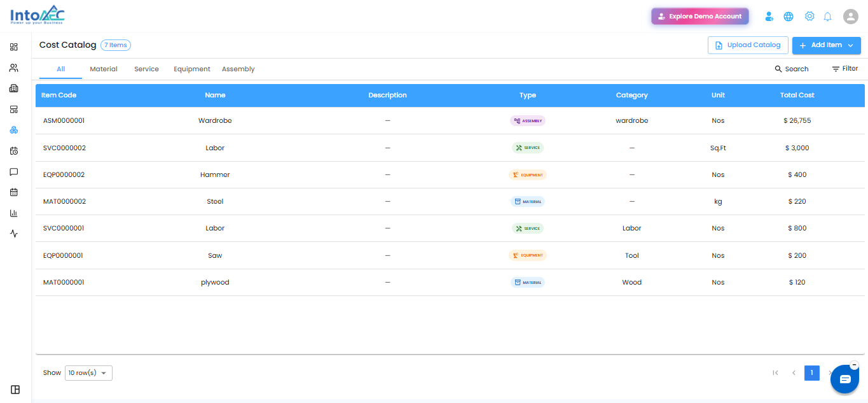This screenshot has width=868, height=403.
Task: Open the notifications bell icon
Action: tap(827, 17)
